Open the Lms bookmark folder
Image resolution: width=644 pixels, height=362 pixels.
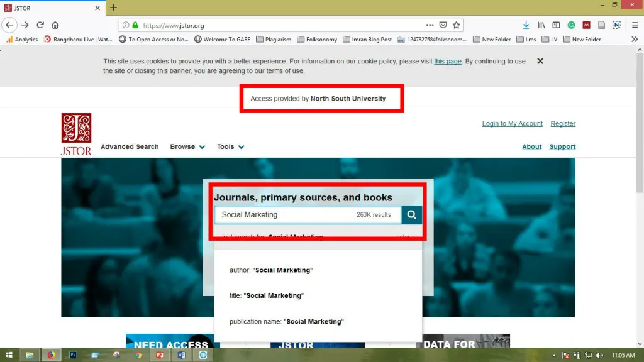(526, 40)
